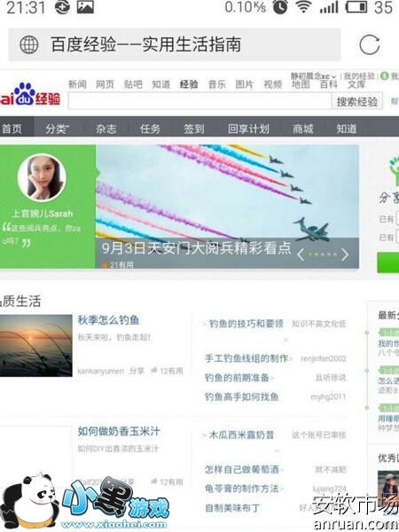399x532 pixels.
Task: Open the 签到 navigation tab
Action: (x=193, y=129)
